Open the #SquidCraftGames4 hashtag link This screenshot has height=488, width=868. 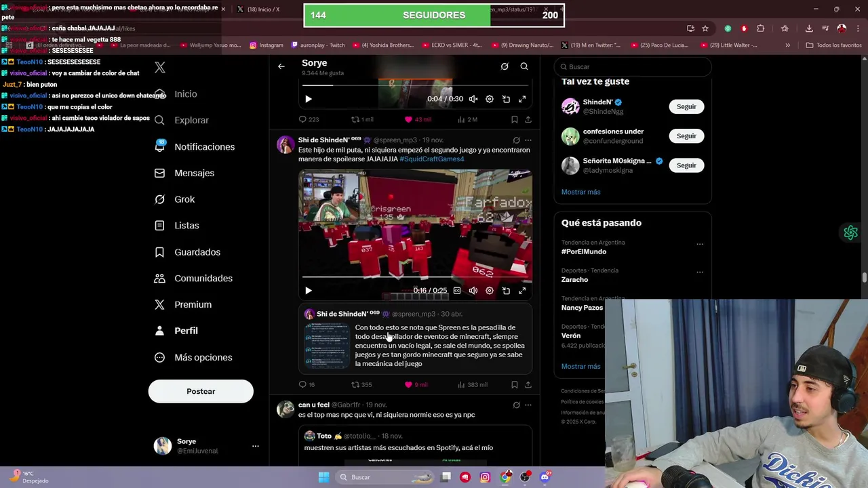[x=432, y=159]
